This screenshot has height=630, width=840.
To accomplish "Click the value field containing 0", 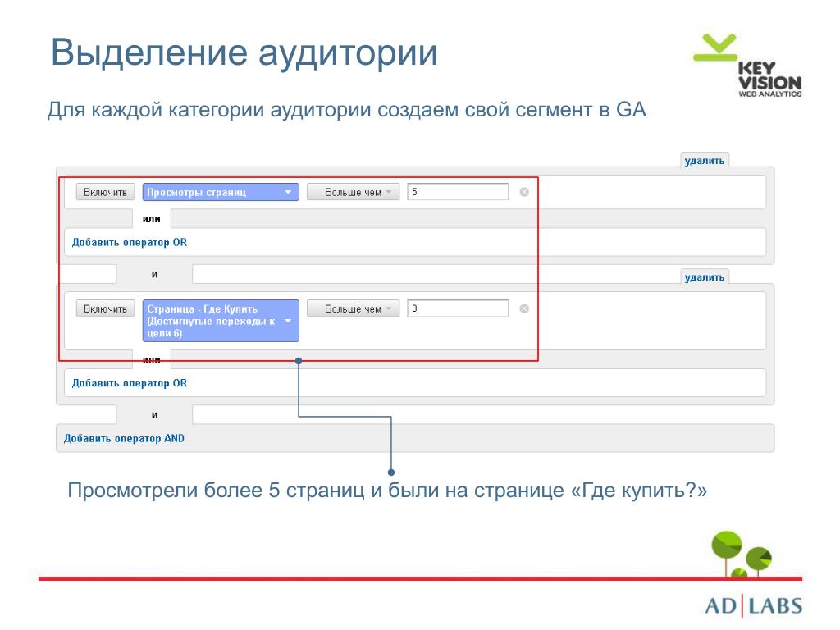I will click(457, 308).
